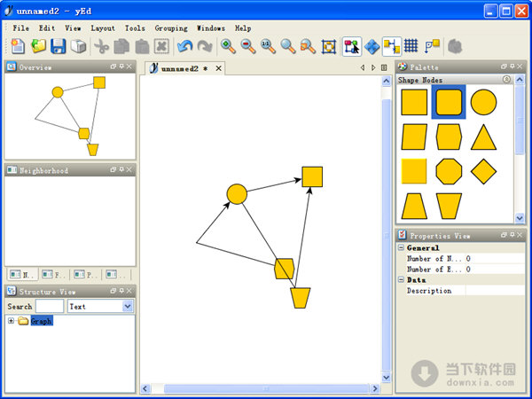Open the Edit menu

[x=47, y=28]
